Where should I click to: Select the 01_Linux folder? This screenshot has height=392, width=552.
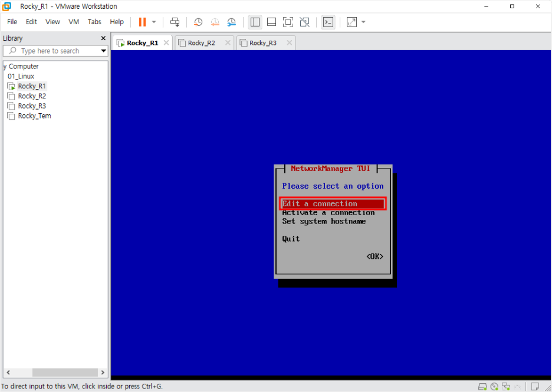pyautogui.click(x=21, y=76)
